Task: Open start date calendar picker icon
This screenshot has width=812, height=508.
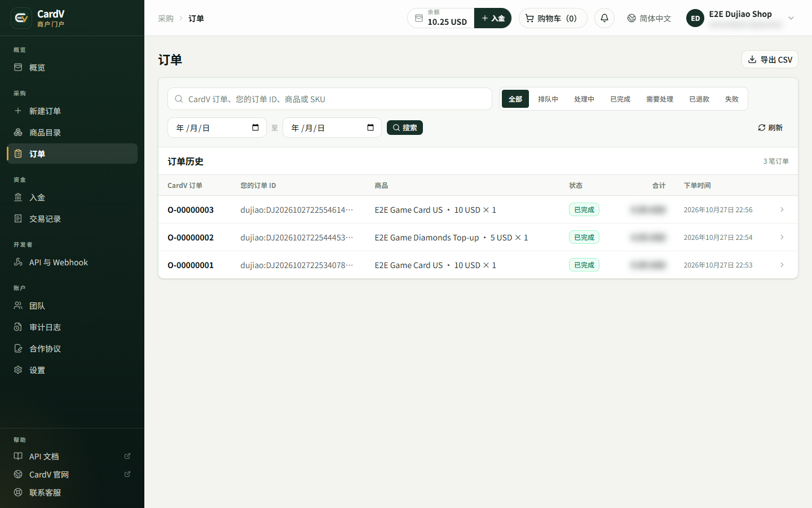Action: (255, 128)
